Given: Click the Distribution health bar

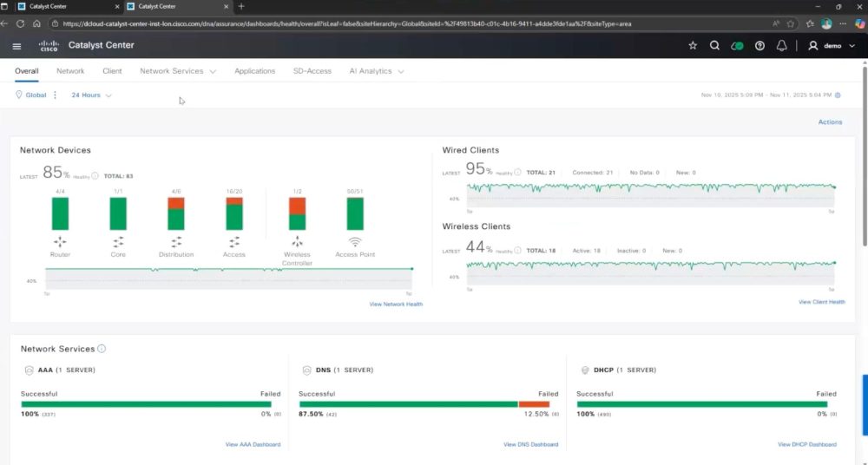Looking at the screenshot, I should pos(176,213).
